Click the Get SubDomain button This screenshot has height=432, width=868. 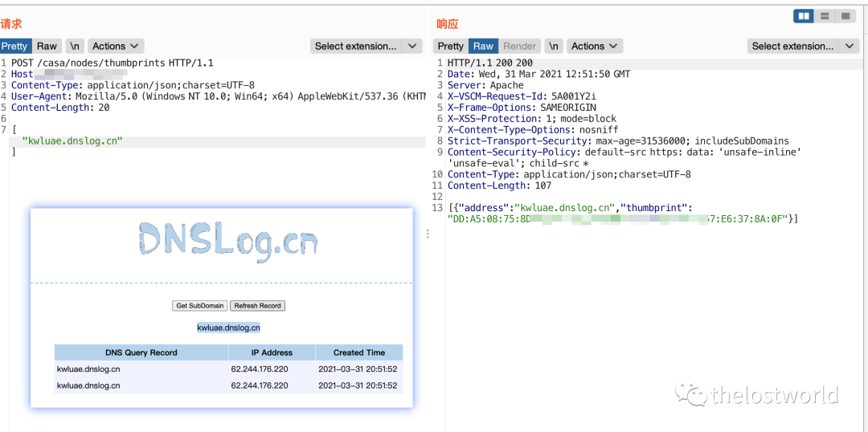(200, 305)
